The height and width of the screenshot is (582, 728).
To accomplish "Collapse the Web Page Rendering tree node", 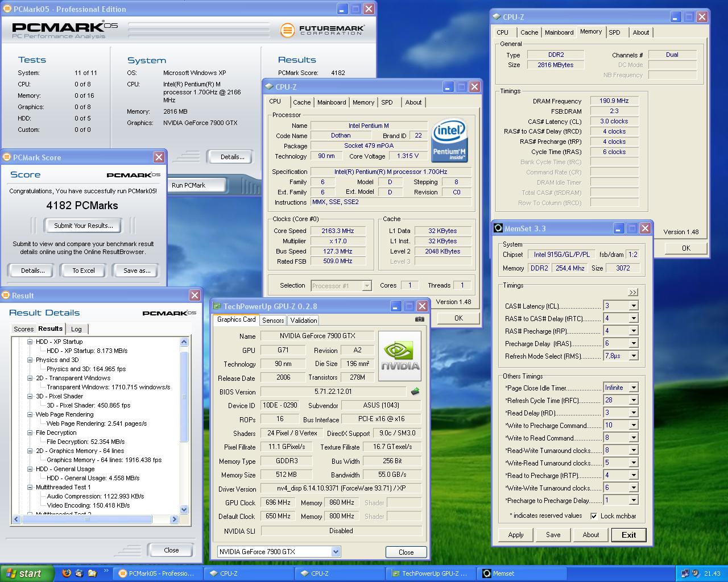I will pyautogui.click(x=30, y=414).
